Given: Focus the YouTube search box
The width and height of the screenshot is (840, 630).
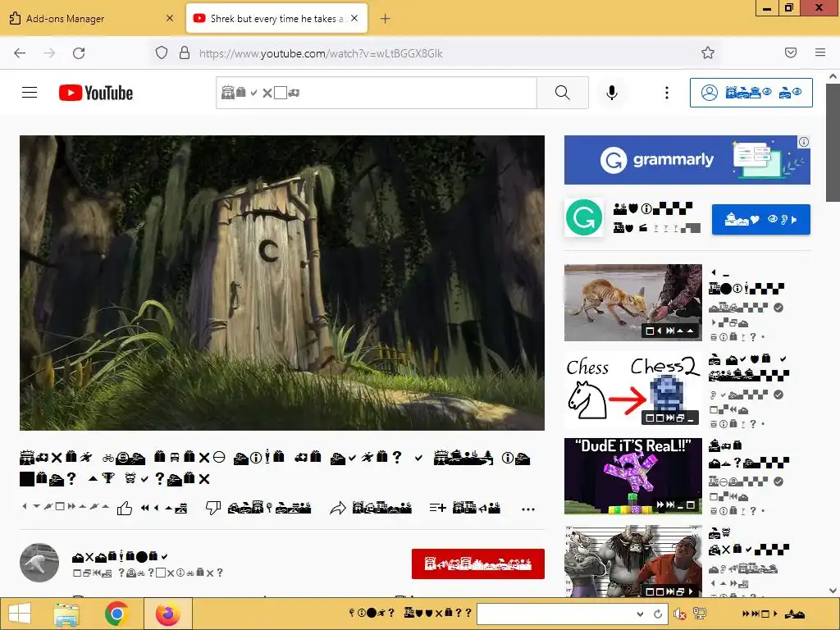Looking at the screenshot, I should pyautogui.click(x=377, y=93).
